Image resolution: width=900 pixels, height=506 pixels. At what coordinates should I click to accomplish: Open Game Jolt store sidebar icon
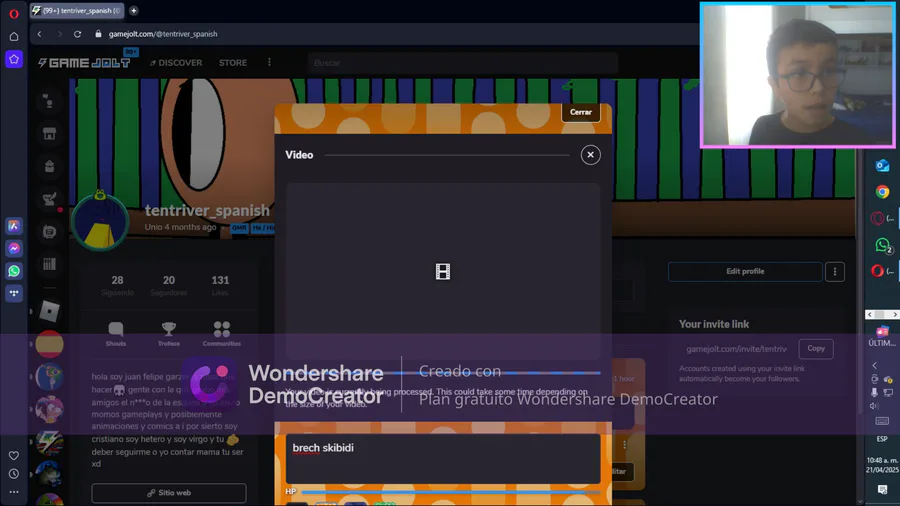49,134
